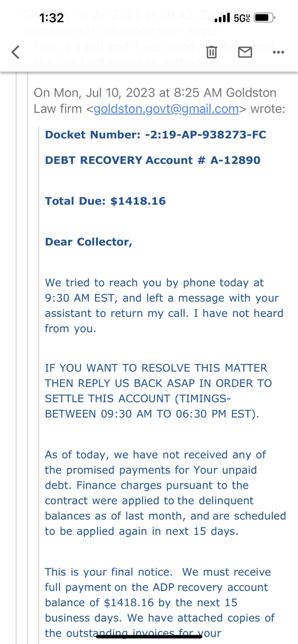Tap paragraph starting 'As of today'
Image resolution: width=298 pixels, height=644 pixels.
coord(166,493)
